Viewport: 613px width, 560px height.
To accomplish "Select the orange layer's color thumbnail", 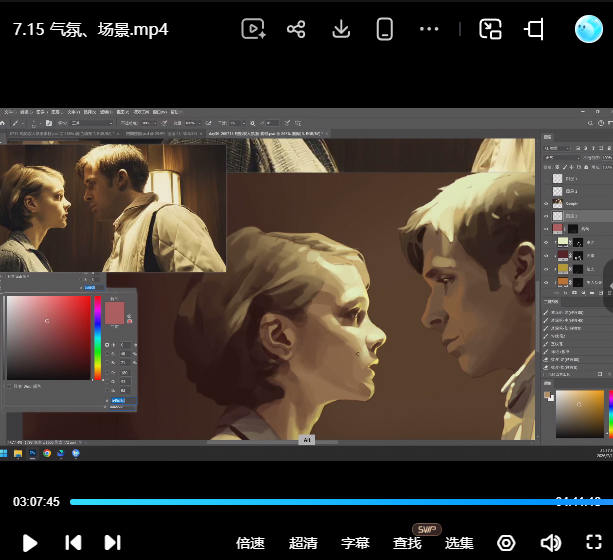I will pos(563,282).
